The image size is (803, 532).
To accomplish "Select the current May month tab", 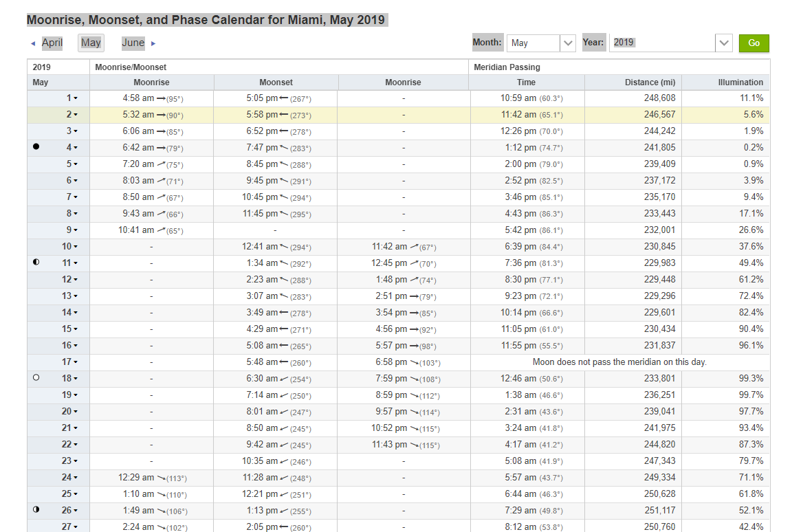I will (x=91, y=43).
